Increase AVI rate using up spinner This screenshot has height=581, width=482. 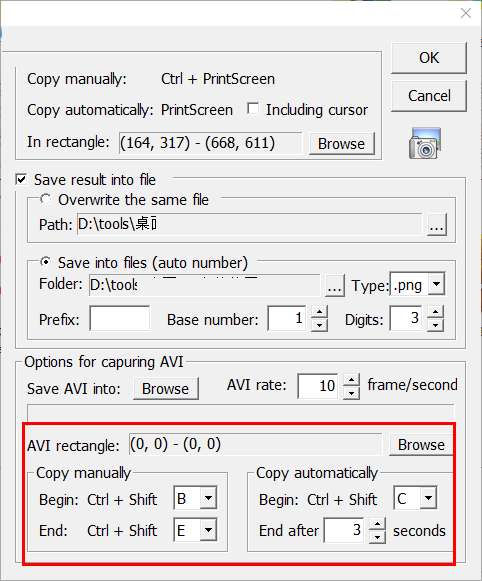(x=351, y=380)
